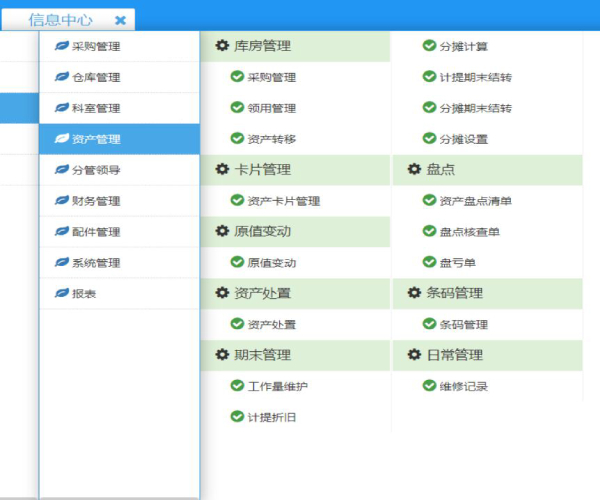
Task: Click the leaf icon beside 报表
Action: 62,294
